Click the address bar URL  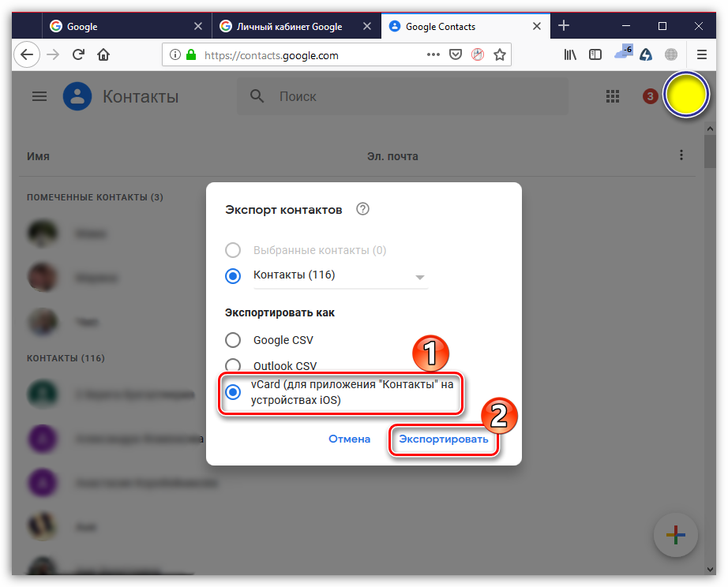point(271,55)
